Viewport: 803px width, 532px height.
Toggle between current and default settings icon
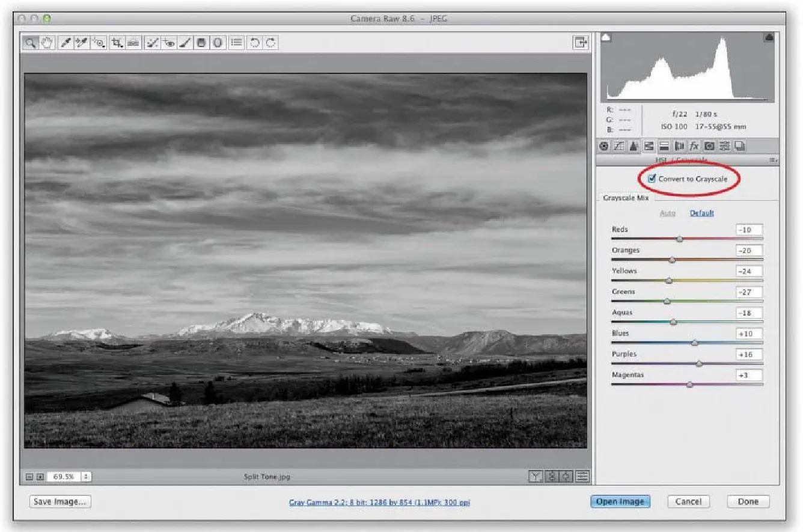pos(582,477)
